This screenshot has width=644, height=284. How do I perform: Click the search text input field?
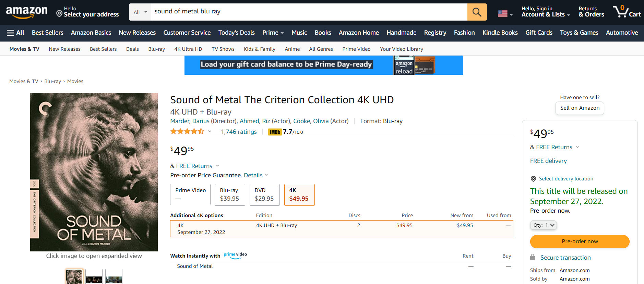pos(309,12)
